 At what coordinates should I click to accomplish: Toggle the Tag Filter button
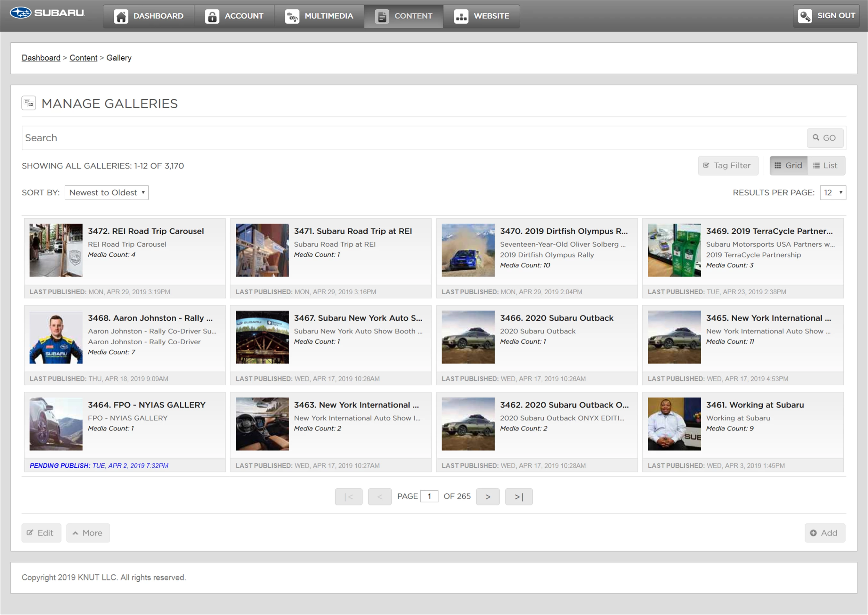pyautogui.click(x=728, y=166)
